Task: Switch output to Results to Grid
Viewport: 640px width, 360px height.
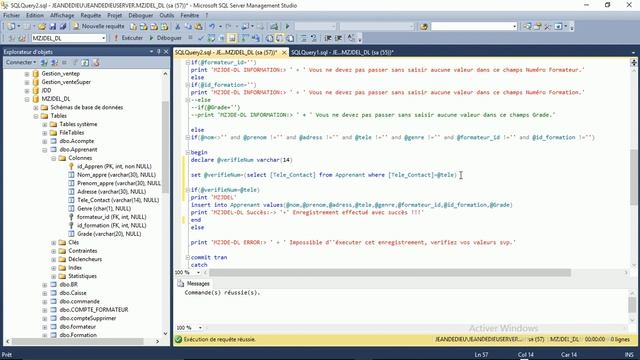Action: click(280, 38)
